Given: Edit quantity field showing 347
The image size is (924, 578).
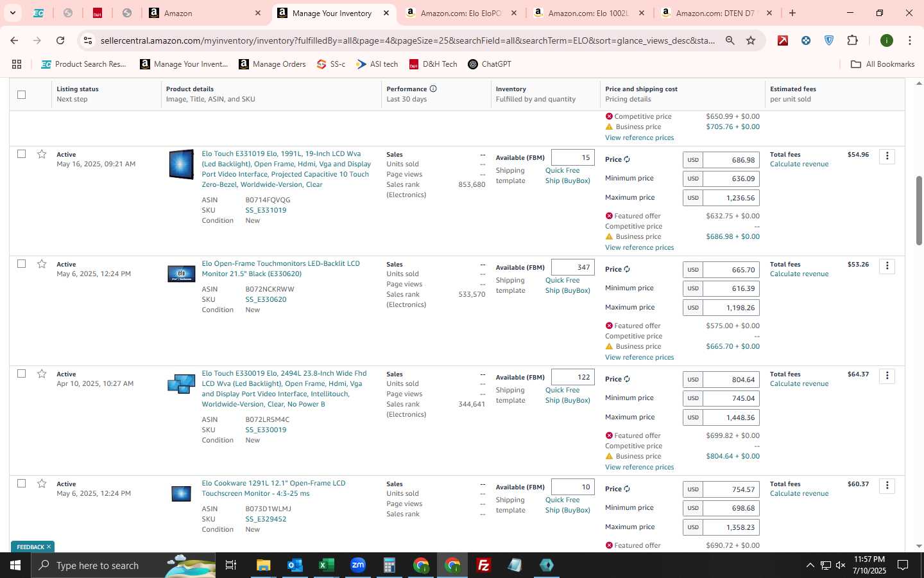Looking at the screenshot, I should click(x=572, y=267).
